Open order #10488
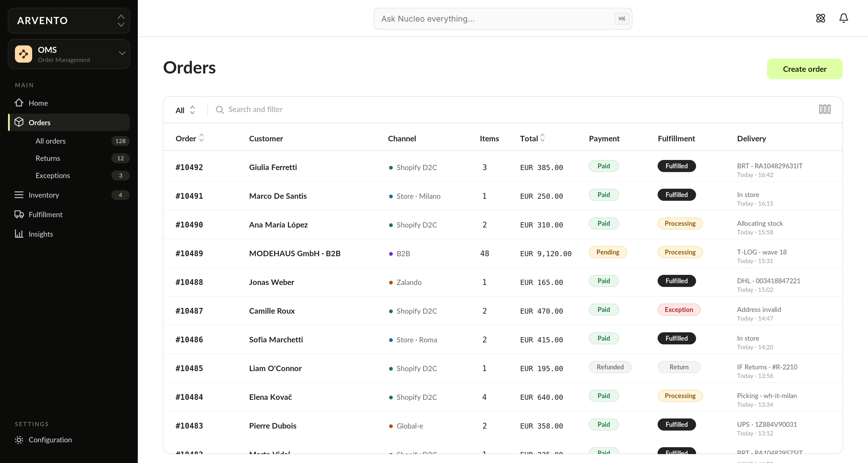The width and height of the screenshot is (868, 463). pos(189,282)
